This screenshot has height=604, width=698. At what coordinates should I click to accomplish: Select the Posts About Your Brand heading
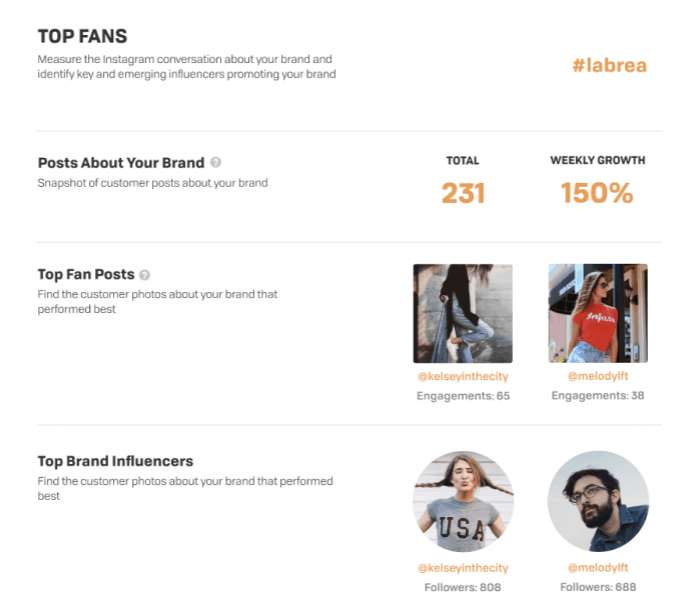[121, 163]
